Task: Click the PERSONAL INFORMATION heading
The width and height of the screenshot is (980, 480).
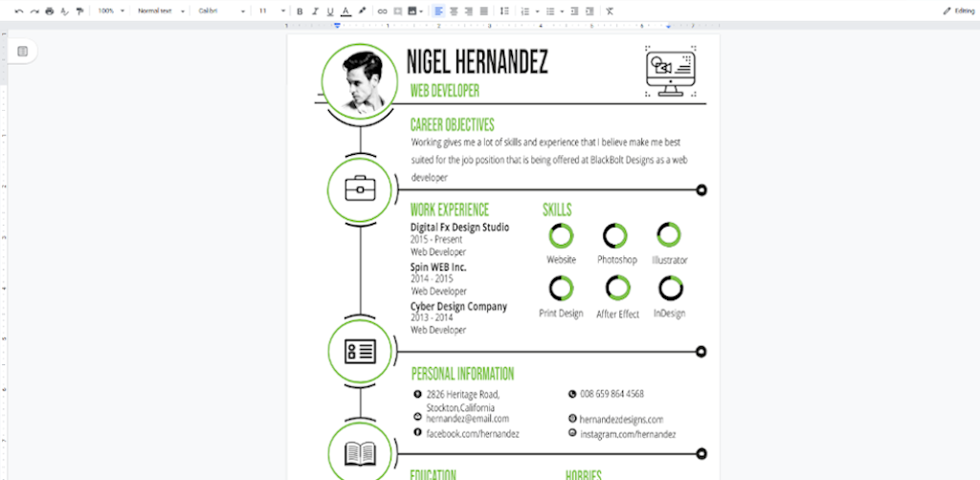Action: [462, 374]
